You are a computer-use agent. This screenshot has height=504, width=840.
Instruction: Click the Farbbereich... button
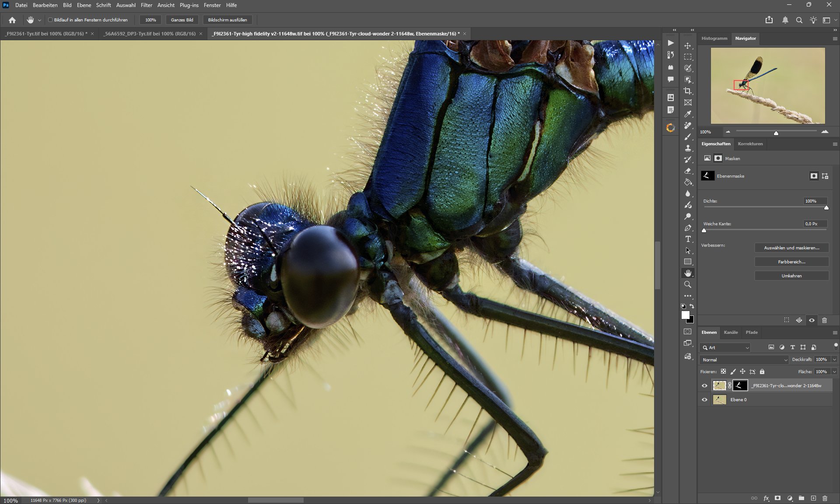(791, 262)
